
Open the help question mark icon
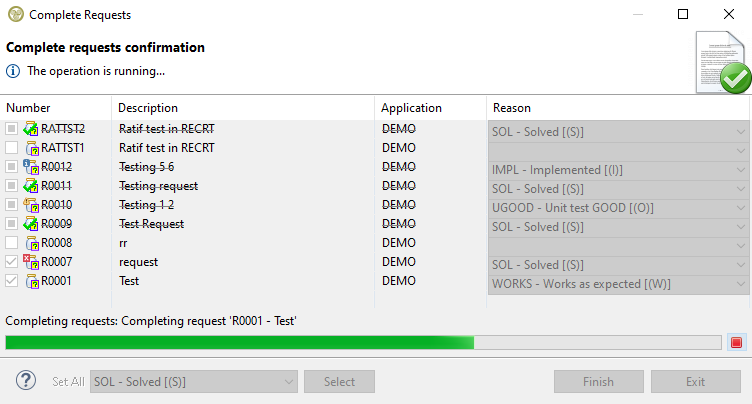27,381
